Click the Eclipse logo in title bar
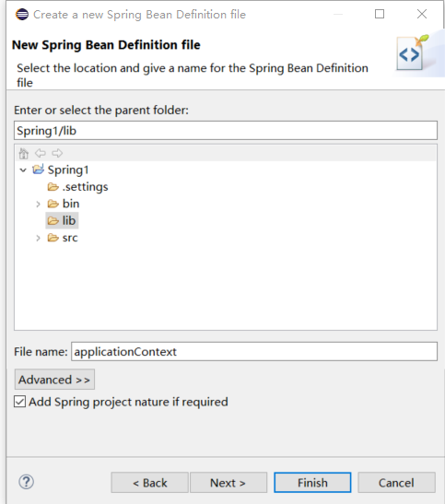The height and width of the screenshot is (504, 445). (x=22, y=15)
